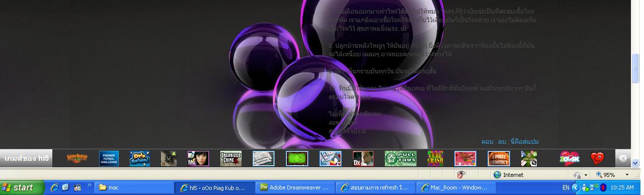Launch the 3 Point Shootout game

499,158
